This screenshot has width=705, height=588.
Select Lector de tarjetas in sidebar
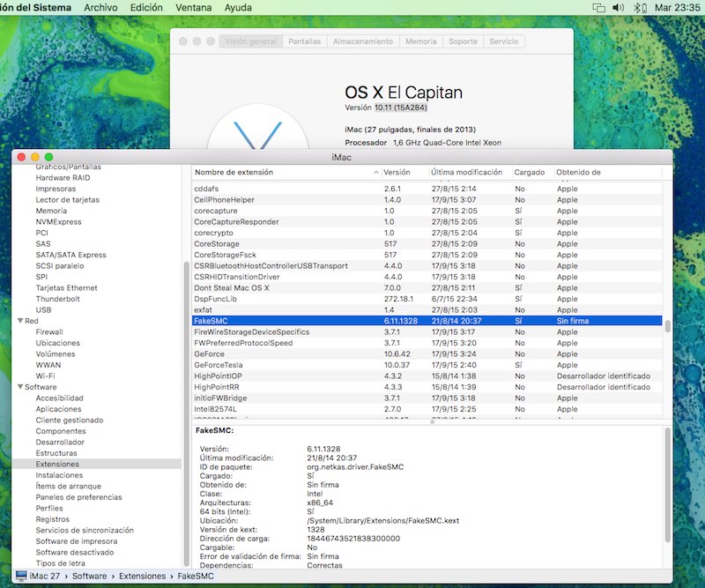pyautogui.click(x=68, y=200)
